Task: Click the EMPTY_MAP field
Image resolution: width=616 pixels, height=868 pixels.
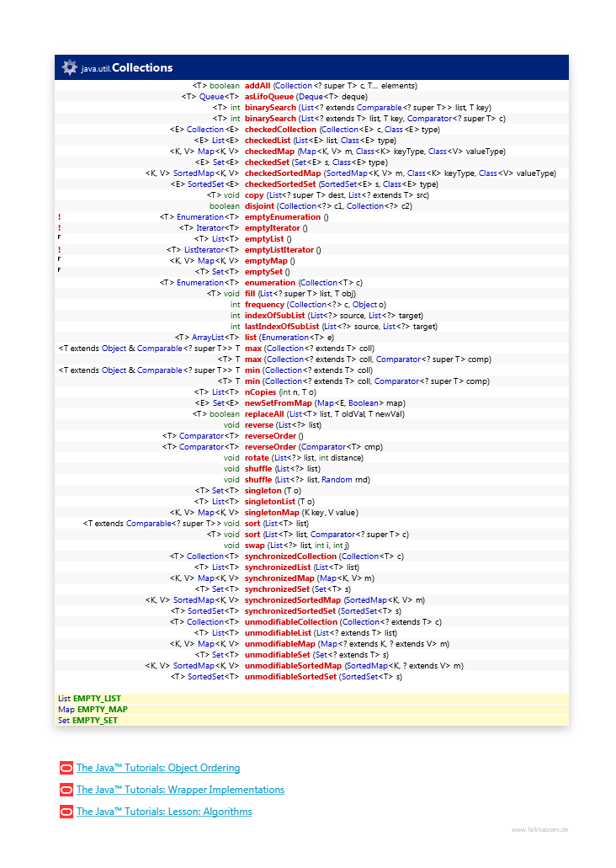Action: click(103, 710)
